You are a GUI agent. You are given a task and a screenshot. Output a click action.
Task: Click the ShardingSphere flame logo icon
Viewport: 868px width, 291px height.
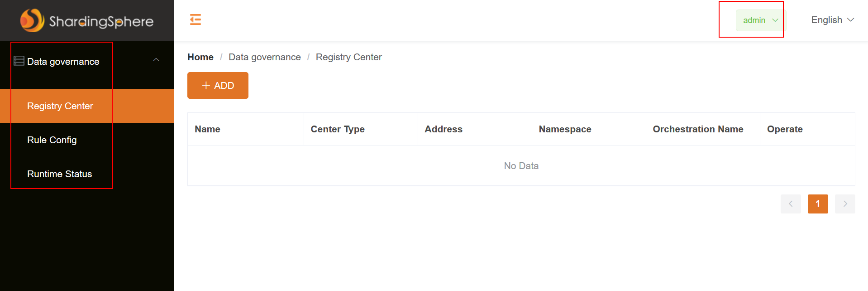click(32, 20)
